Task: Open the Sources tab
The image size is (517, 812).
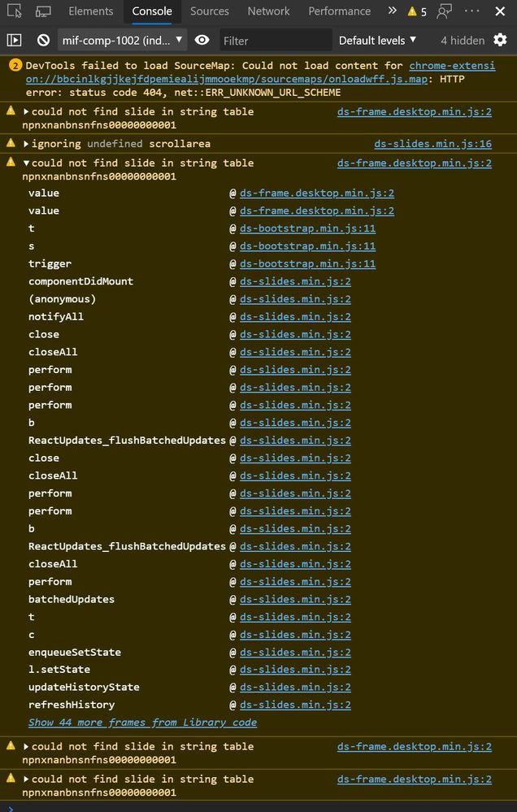Action: click(210, 11)
